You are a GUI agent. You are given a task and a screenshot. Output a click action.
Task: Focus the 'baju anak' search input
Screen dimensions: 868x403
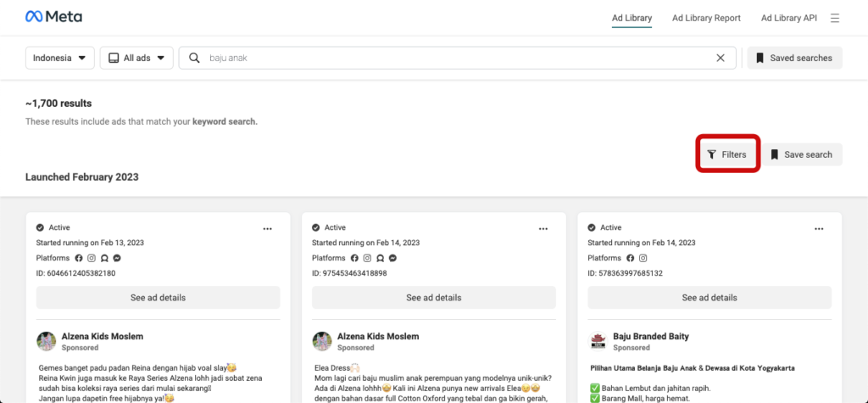457,58
